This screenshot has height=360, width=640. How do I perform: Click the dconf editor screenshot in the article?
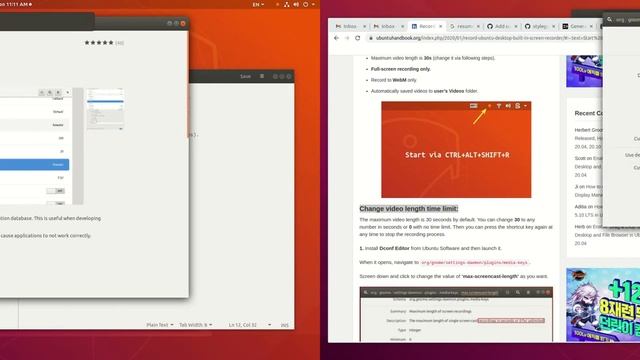(456, 314)
